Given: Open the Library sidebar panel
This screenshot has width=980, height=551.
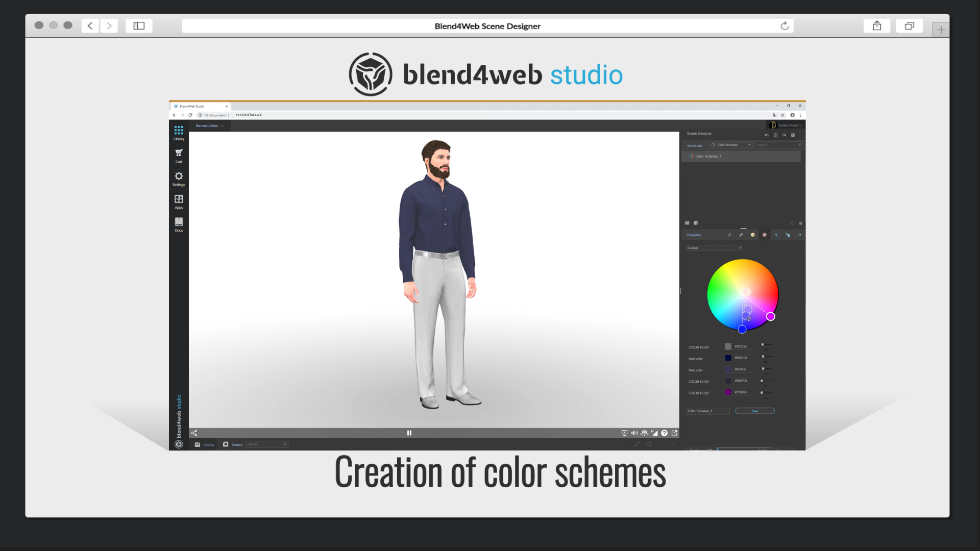Looking at the screenshot, I should click(x=179, y=133).
